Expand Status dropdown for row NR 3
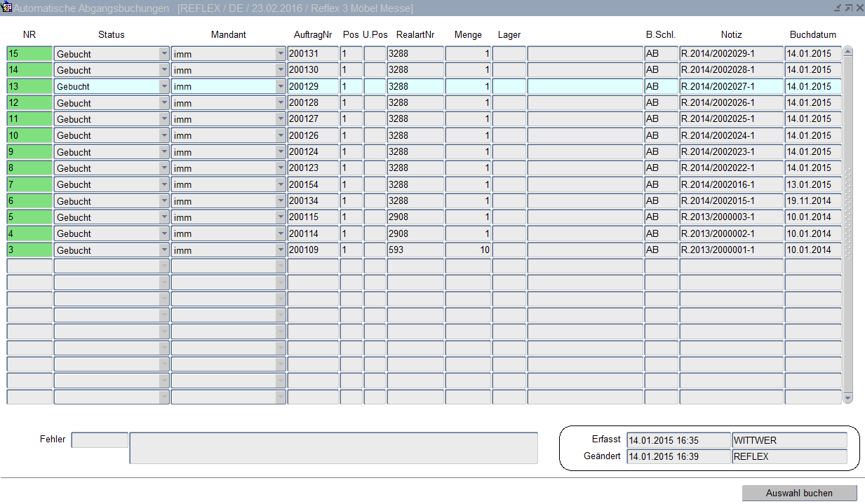The image size is (865, 504). pos(164,250)
